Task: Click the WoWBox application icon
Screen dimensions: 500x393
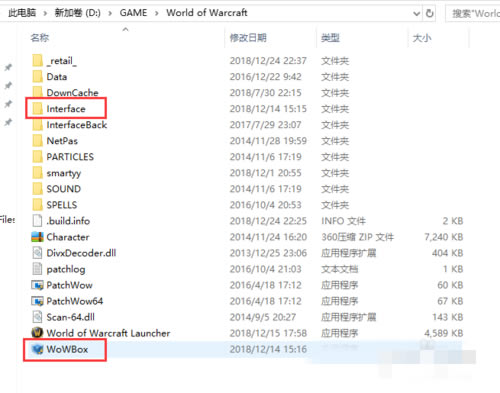Action: coord(37,349)
